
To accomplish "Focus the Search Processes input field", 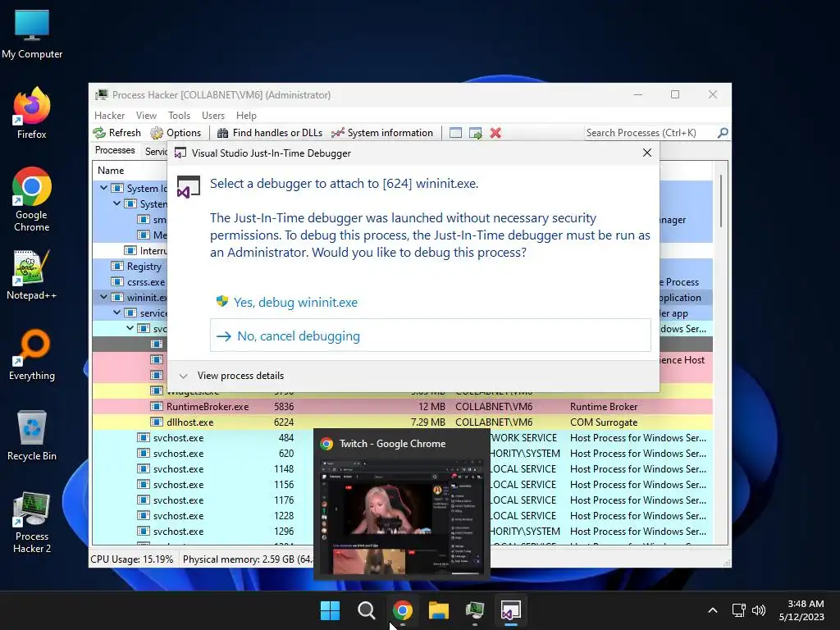I will tap(650, 133).
